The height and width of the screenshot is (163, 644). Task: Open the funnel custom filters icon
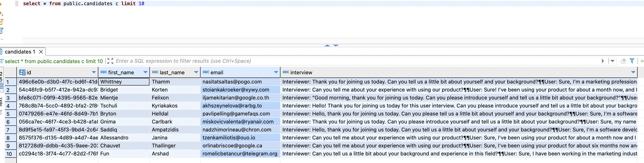[632, 61]
